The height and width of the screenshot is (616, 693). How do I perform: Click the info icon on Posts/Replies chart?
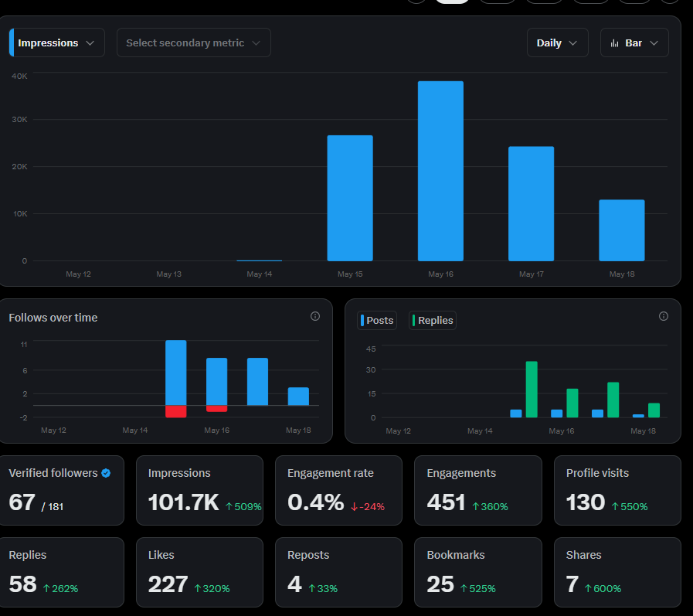point(664,316)
